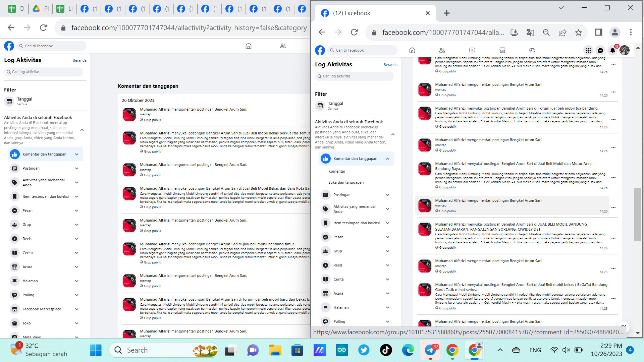Open TikTok from the Windows taskbar
Viewport: 644px width, 362px height.
386,350
